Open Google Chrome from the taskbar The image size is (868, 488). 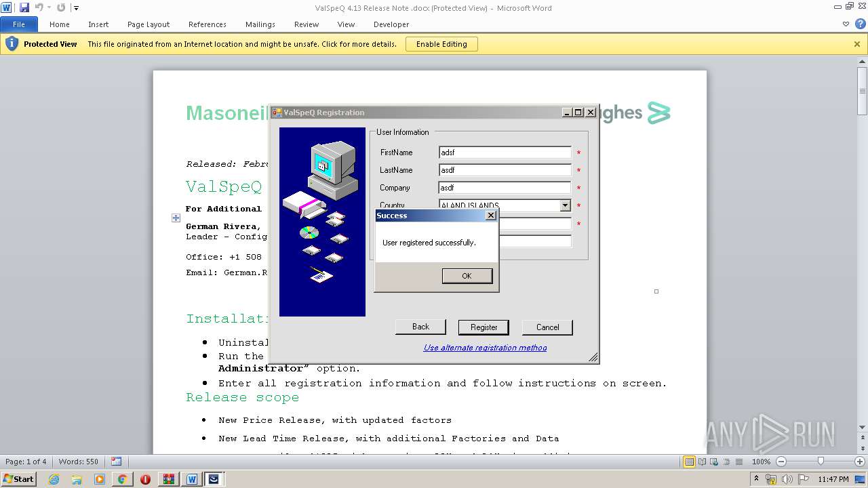(x=122, y=479)
